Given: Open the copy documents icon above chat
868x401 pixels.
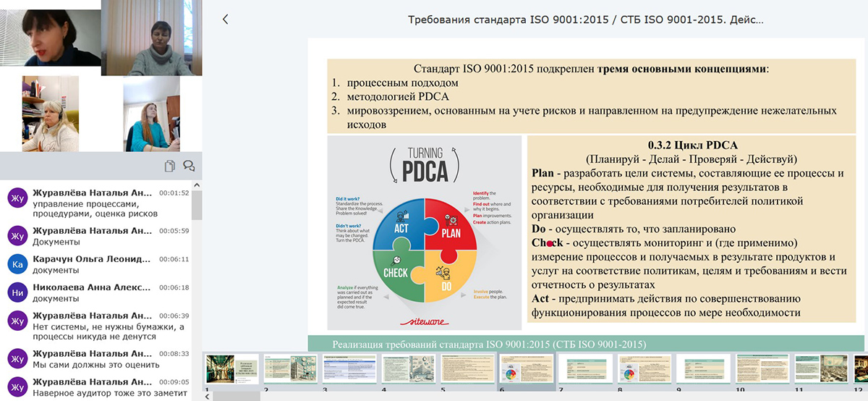Looking at the screenshot, I should click(170, 166).
